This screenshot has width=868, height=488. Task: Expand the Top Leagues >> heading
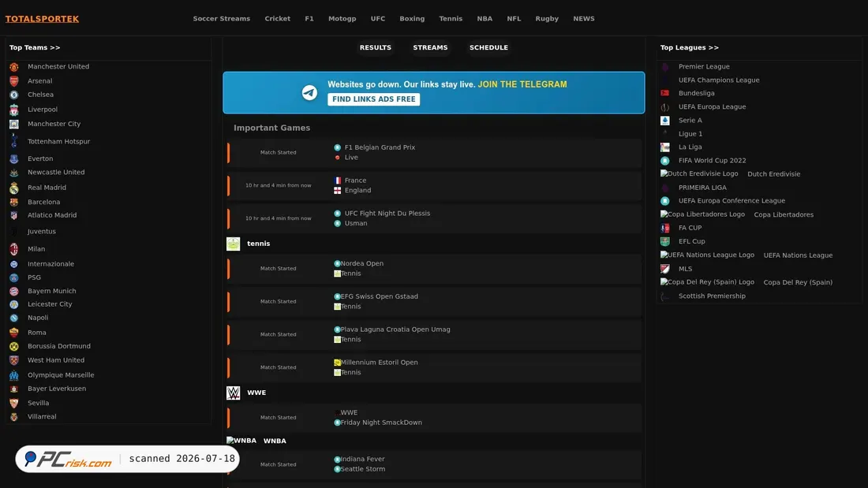click(689, 47)
